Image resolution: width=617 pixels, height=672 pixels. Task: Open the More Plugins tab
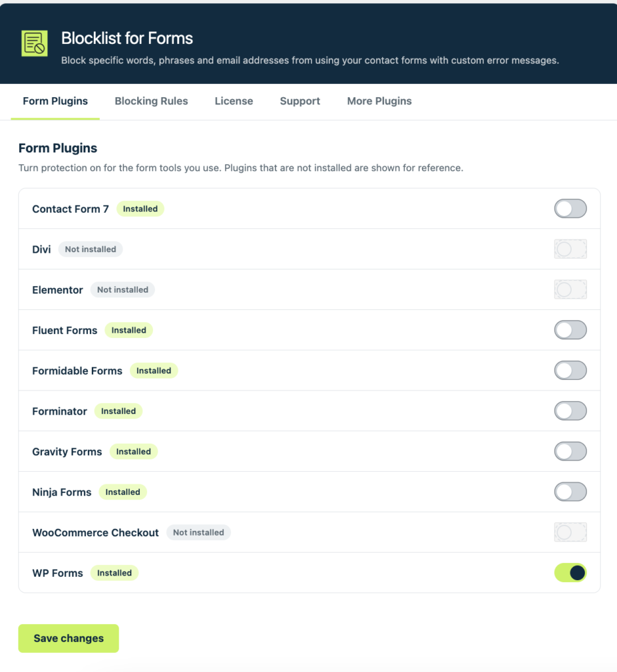(379, 101)
